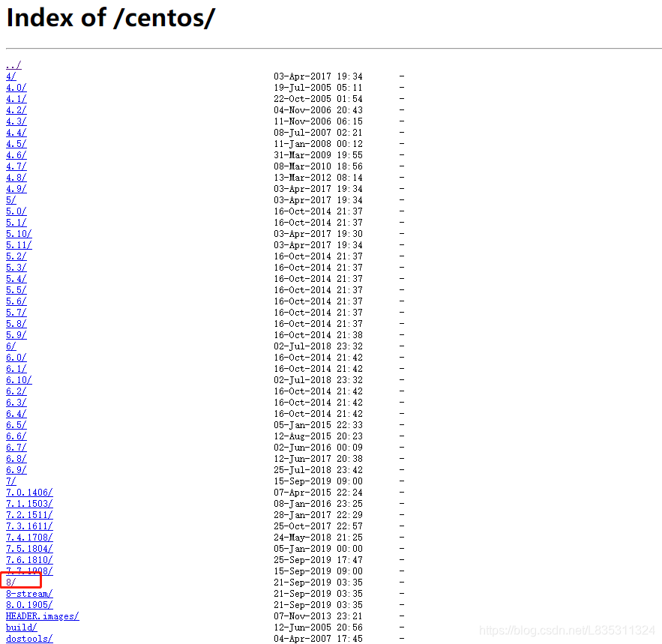Click the date 02-Jun-2016 00:09
This screenshot has height=644, width=662.
point(318,448)
